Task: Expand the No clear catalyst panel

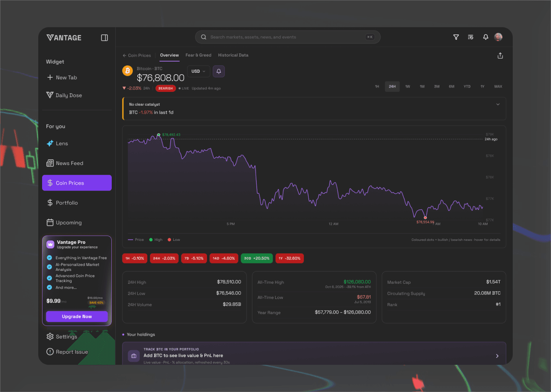Action: (498, 105)
